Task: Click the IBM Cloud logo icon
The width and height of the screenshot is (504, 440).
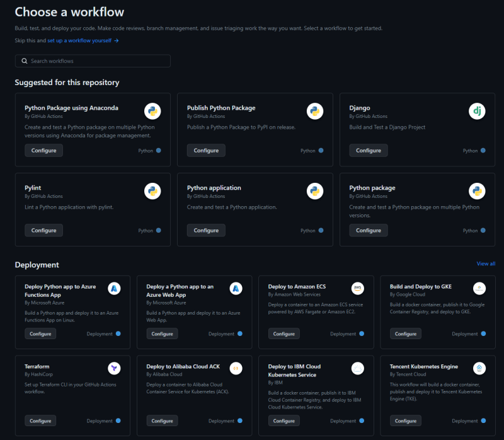Action: click(x=357, y=368)
